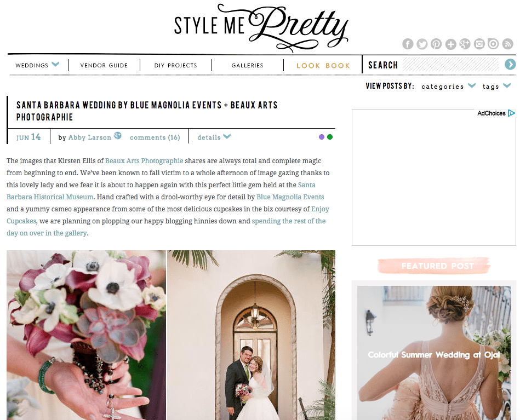Image resolution: width=520 pixels, height=420 pixels.
Task: Open the Beaux Arts Photographie link
Action: point(144,161)
